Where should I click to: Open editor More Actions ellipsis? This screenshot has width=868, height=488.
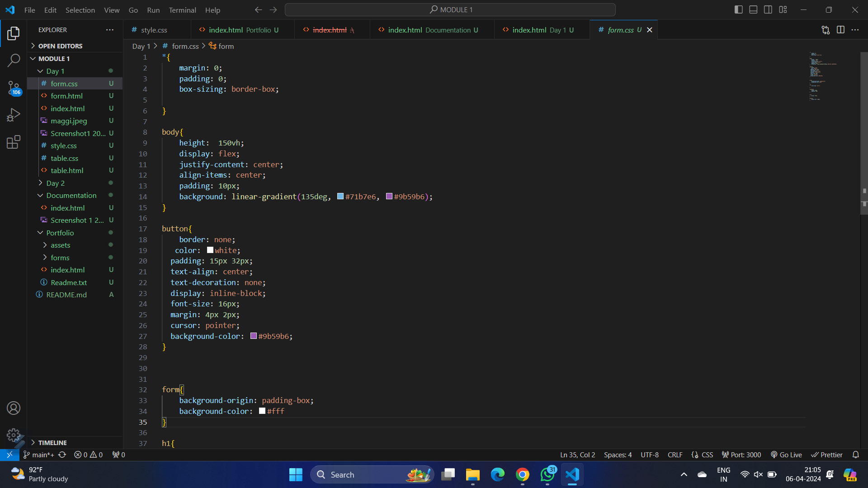[855, 30]
